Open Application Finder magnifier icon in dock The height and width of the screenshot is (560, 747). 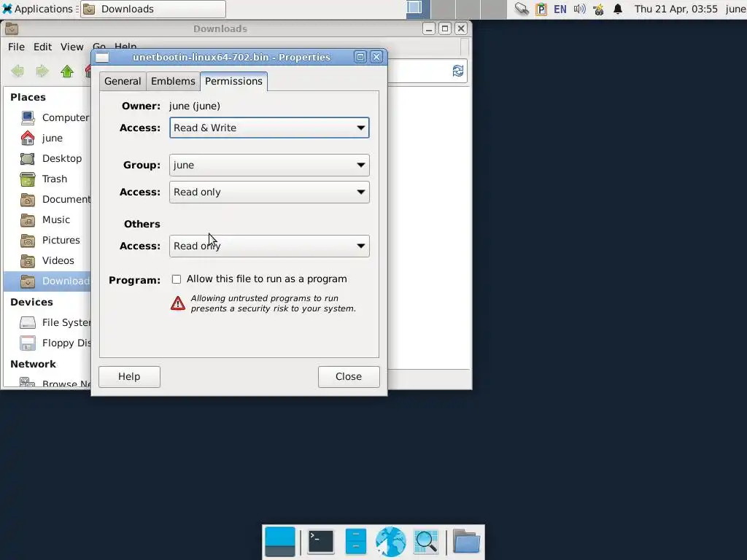coord(426,542)
